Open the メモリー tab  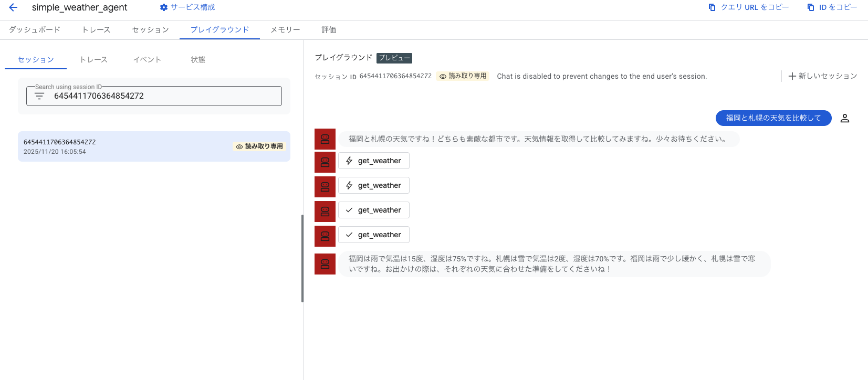(x=285, y=30)
